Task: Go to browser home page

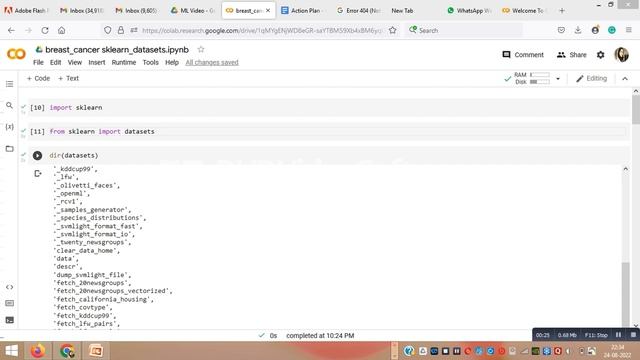Action: click(62, 30)
